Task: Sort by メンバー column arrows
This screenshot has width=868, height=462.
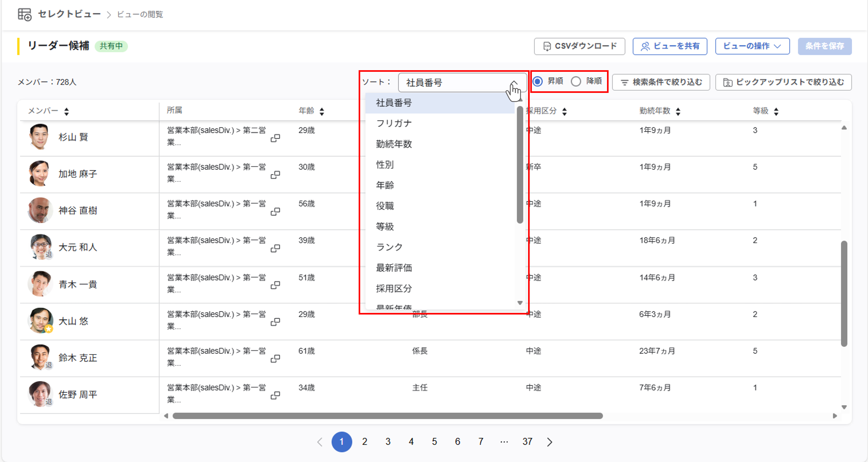Action: point(66,111)
